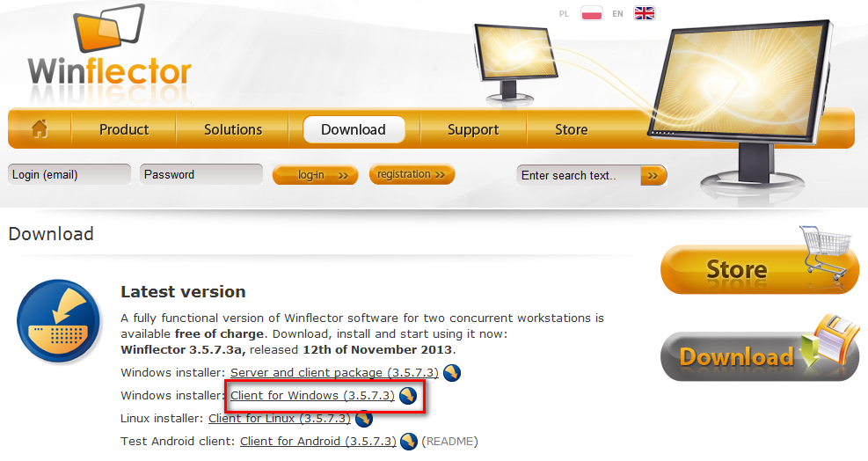Click the large blue download emblem icon
Viewport: 868px width, 461px height.
(59, 321)
